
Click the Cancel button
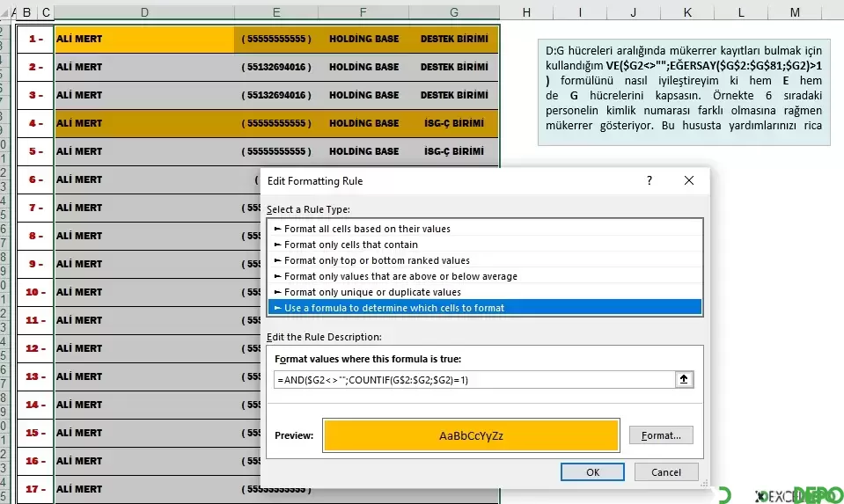click(666, 472)
